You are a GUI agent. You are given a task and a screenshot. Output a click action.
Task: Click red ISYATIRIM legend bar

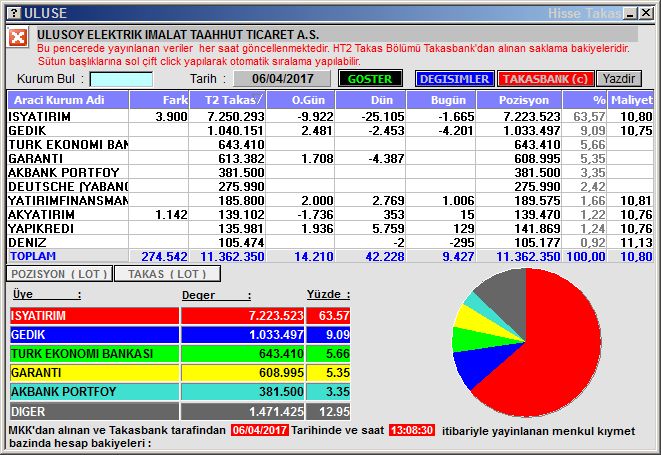[94, 315]
